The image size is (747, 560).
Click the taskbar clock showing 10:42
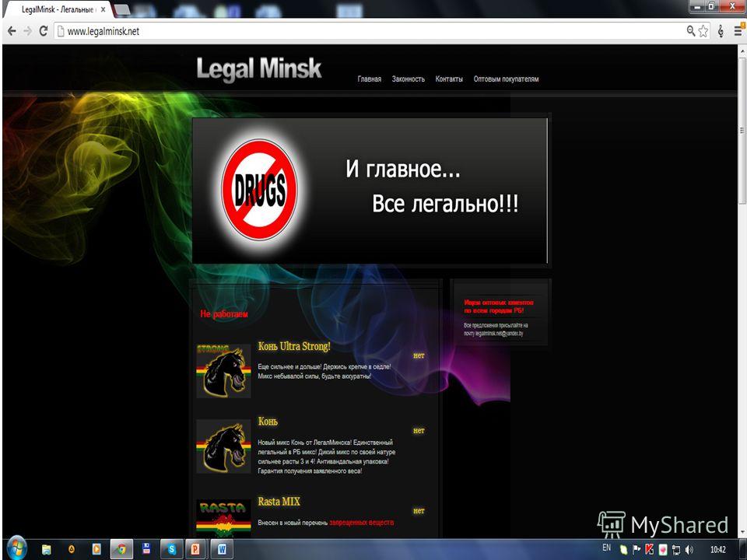point(718,550)
